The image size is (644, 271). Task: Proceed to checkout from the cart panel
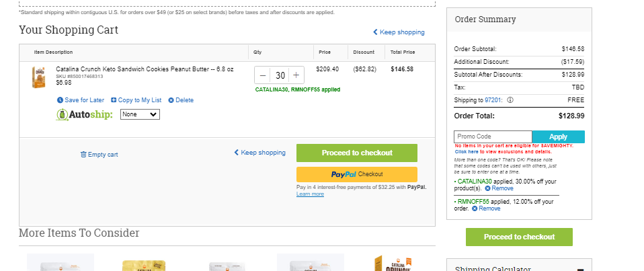(357, 153)
